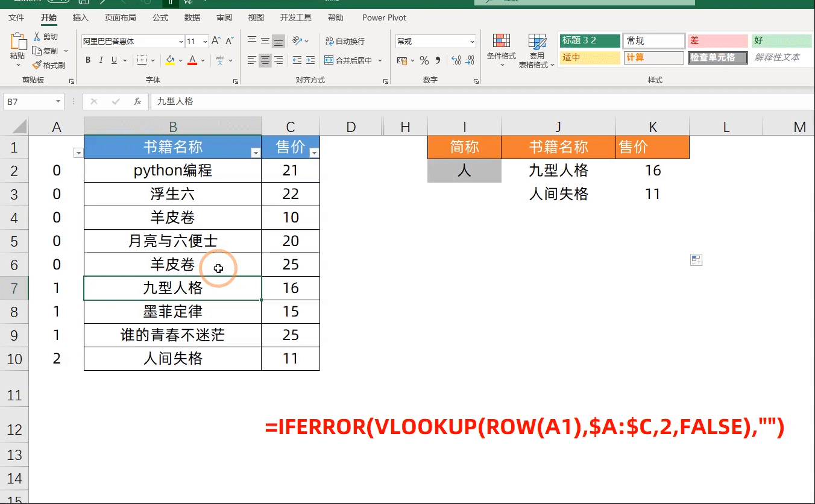
Task: Click the formula bar showing 九型人格
Action: (482, 101)
